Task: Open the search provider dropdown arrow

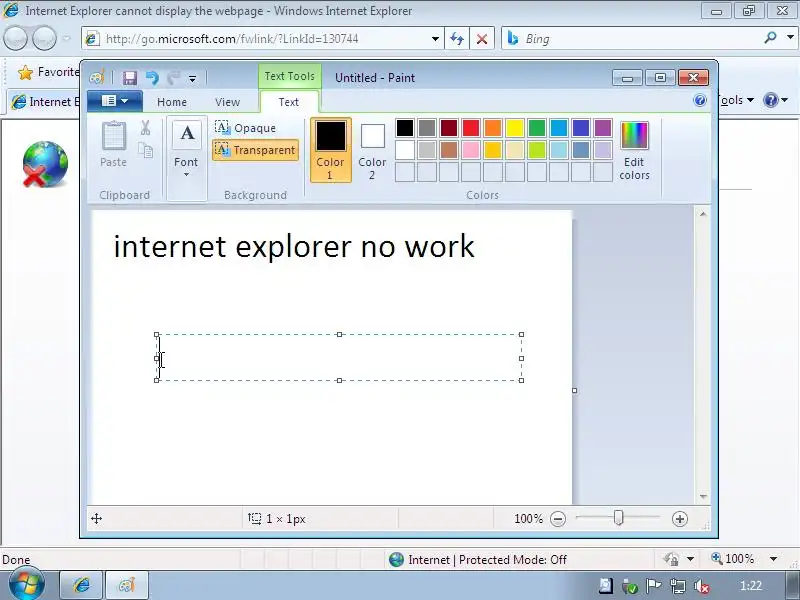Action: tap(790, 38)
